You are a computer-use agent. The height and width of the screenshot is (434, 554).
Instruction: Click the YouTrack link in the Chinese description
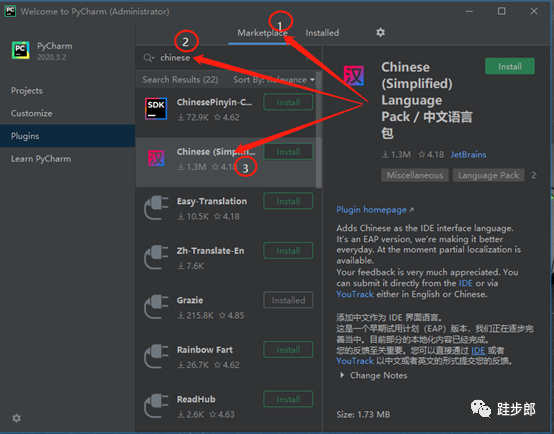pyautogui.click(x=355, y=361)
